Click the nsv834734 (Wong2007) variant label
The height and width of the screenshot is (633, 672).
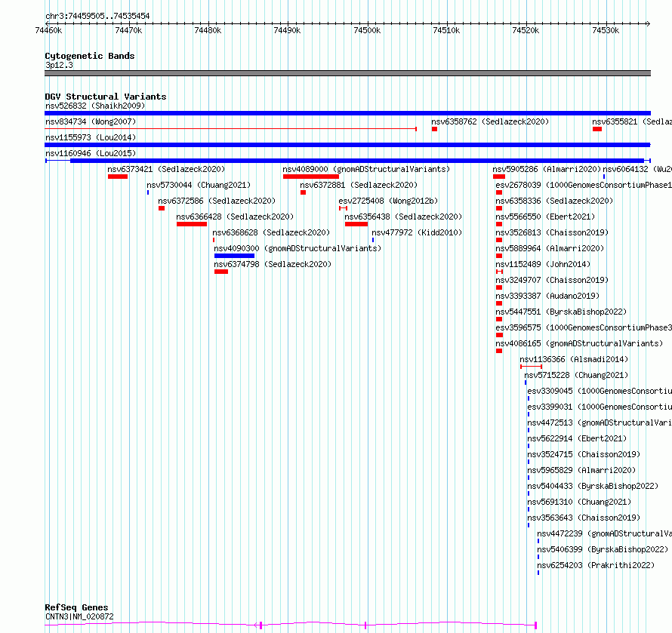tap(91, 121)
